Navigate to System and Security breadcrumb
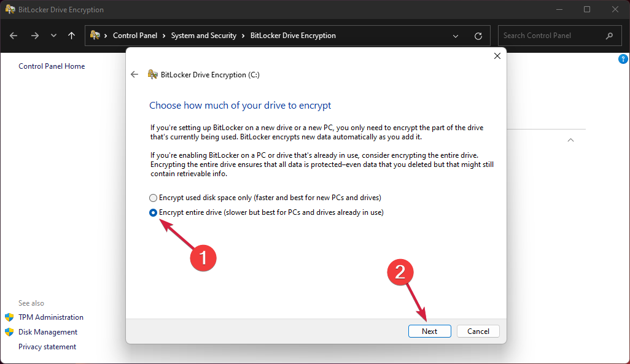Screen dimensions: 630x364 coord(204,36)
